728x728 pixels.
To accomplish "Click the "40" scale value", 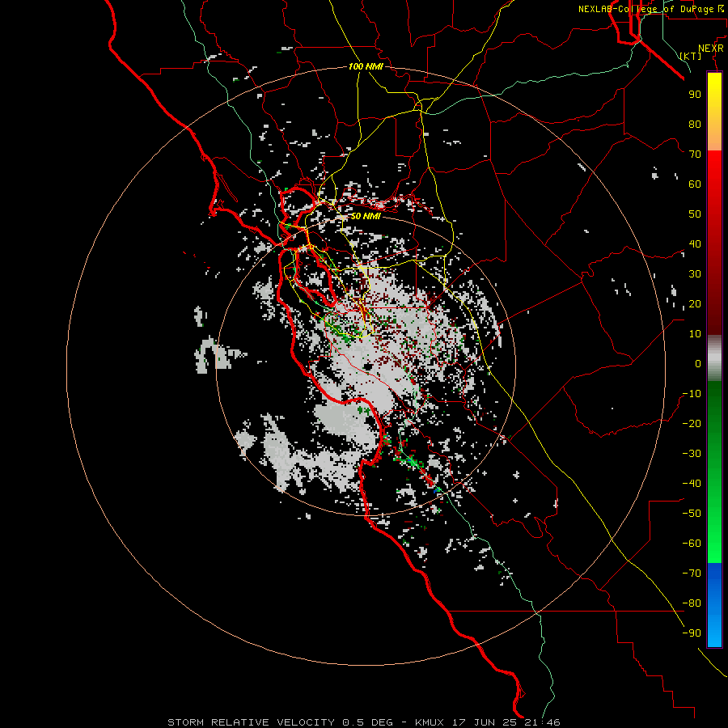I will click(695, 243).
